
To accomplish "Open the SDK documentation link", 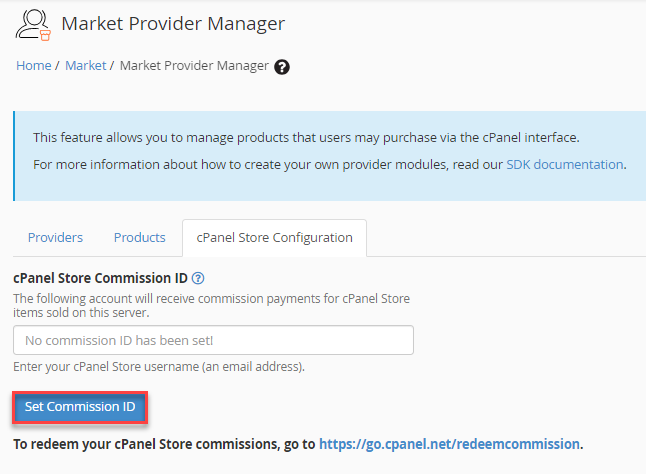I will pos(564,164).
